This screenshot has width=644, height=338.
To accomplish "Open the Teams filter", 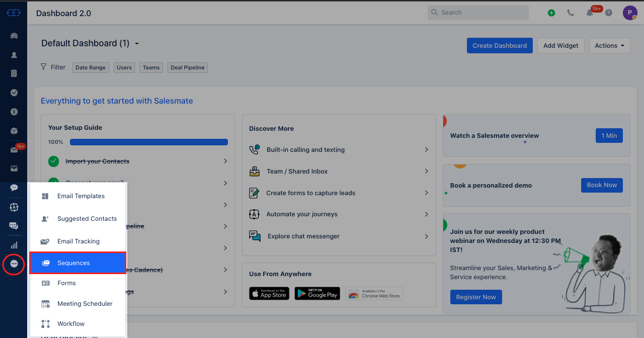I will coord(151,67).
